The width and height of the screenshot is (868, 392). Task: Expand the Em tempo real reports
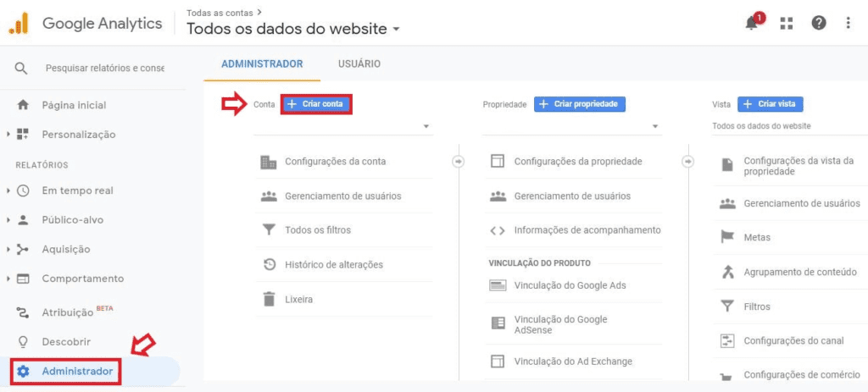pos(8,190)
